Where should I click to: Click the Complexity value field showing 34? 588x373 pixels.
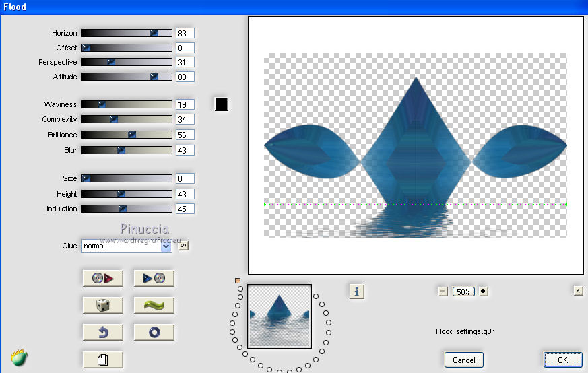tap(185, 120)
